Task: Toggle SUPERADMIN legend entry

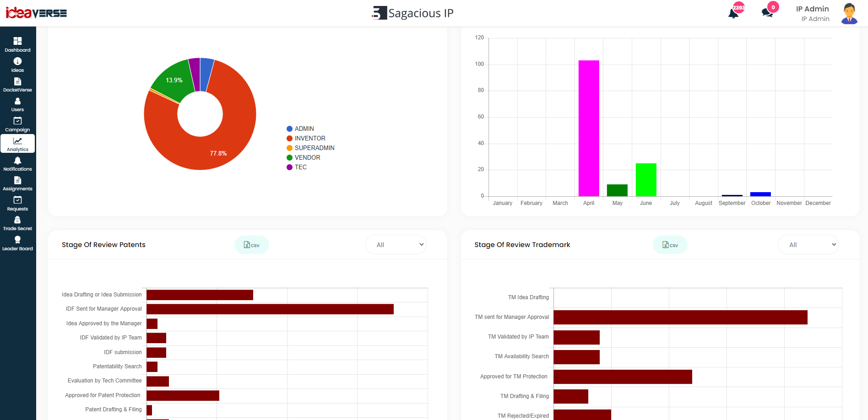Action: pyautogui.click(x=310, y=148)
